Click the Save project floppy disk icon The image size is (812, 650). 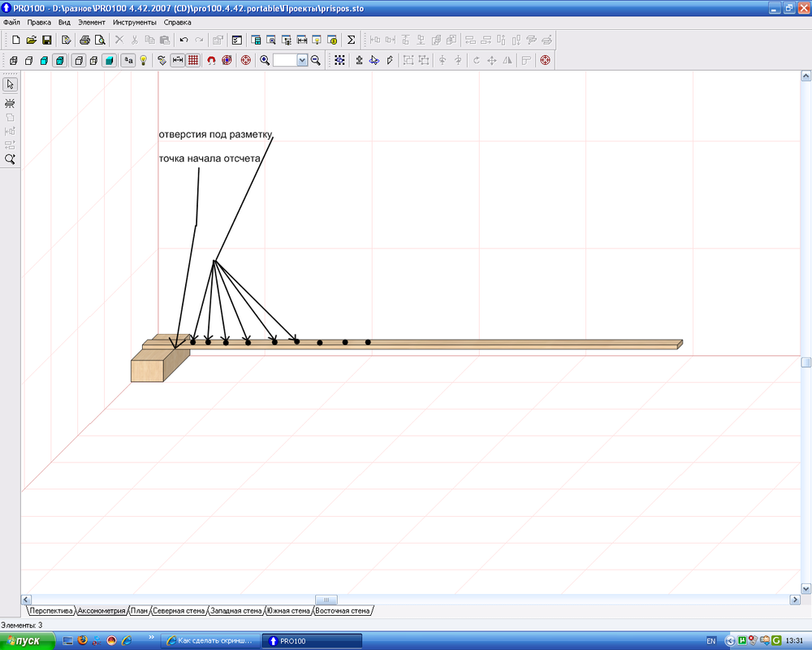pos(47,40)
